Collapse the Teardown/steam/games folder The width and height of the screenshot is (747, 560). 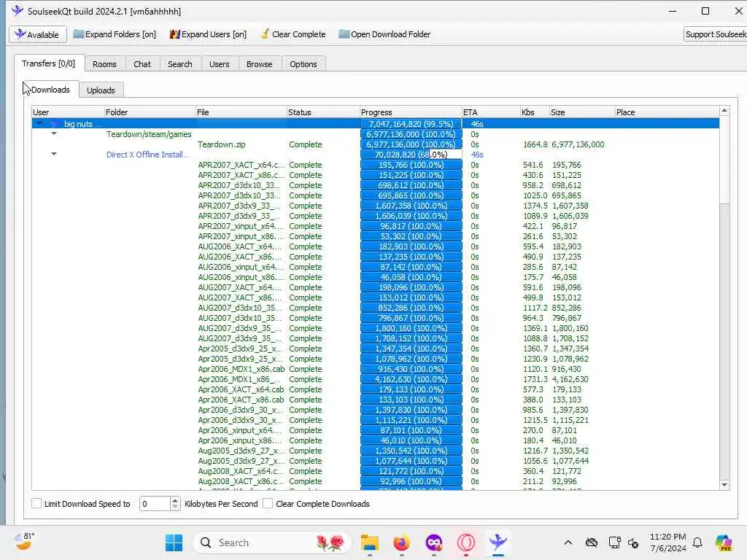(54, 134)
